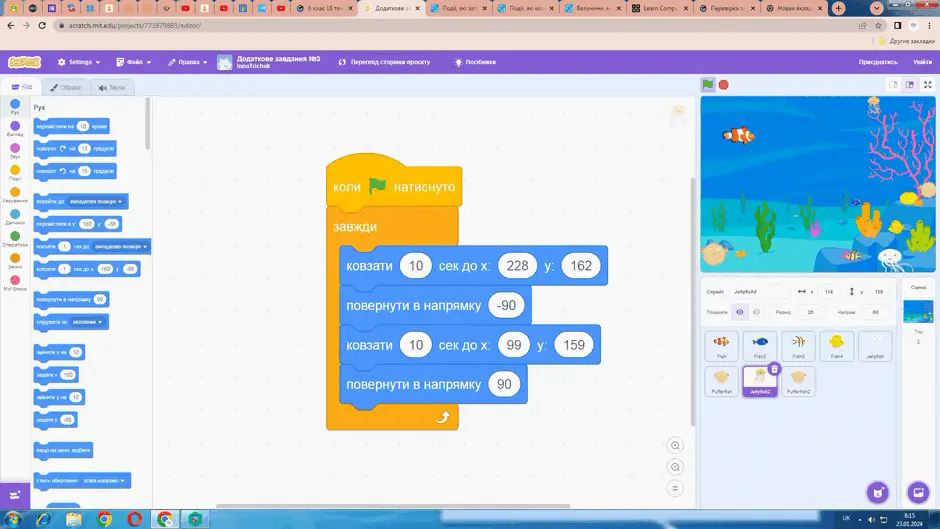Open the Файл menu

click(134, 62)
